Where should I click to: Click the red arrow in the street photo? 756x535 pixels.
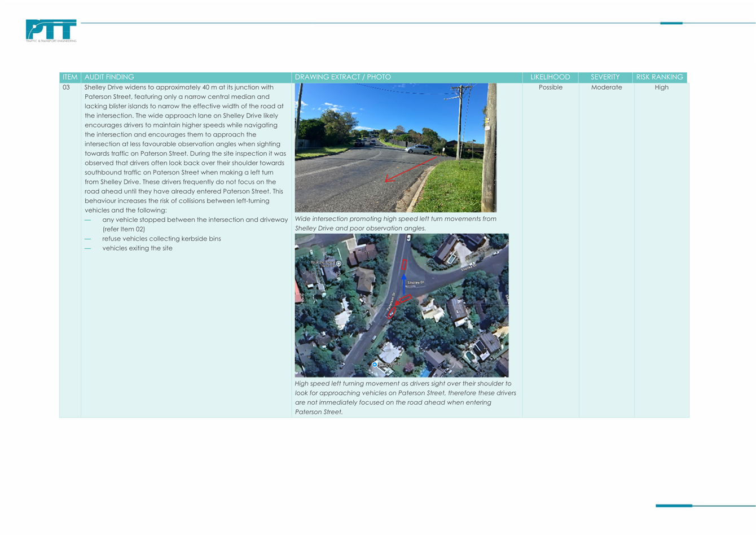point(410,169)
